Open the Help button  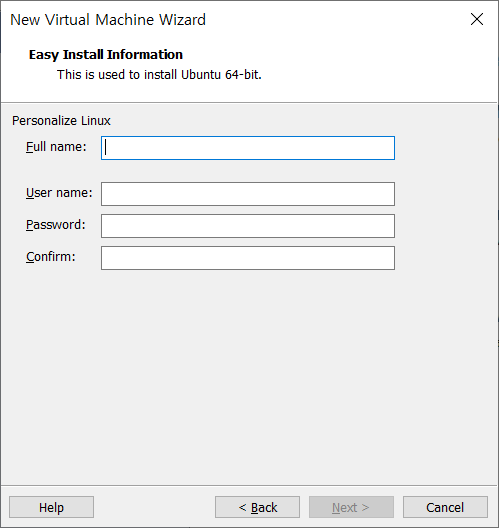pos(51,507)
